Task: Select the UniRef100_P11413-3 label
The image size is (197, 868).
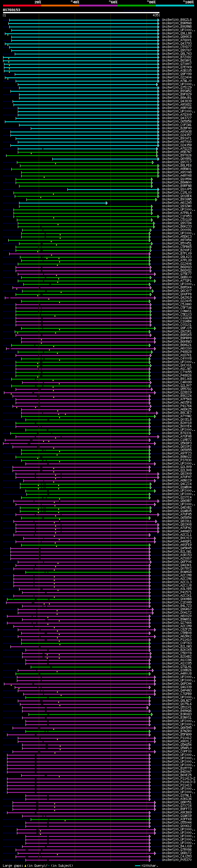Action: 179,782
